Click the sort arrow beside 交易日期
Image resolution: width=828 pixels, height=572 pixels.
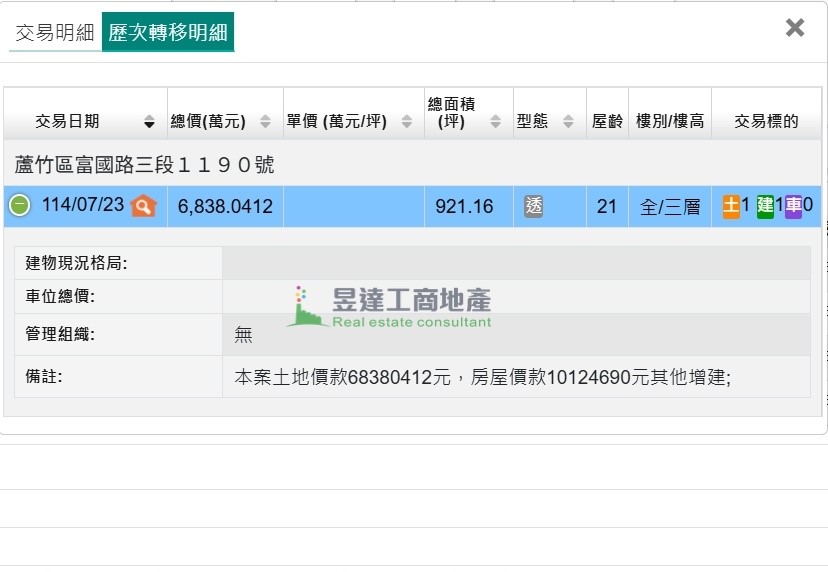click(150, 122)
